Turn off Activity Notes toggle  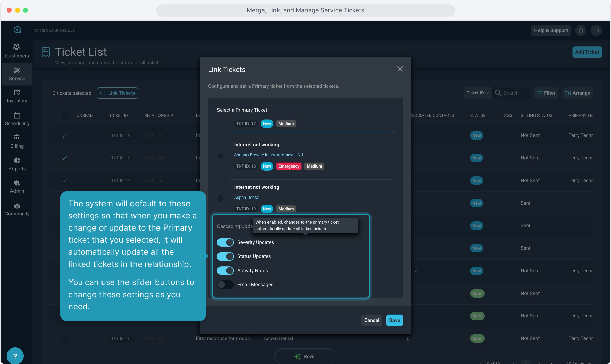(225, 271)
